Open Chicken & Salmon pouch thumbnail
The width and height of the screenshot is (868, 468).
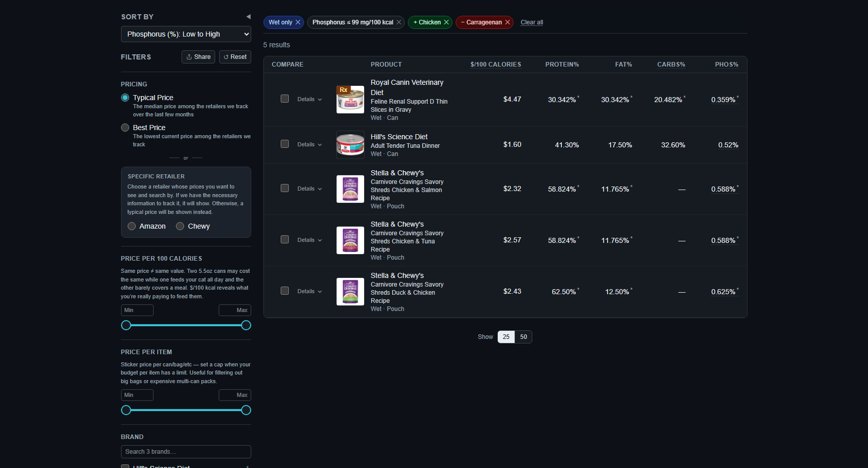tap(350, 189)
